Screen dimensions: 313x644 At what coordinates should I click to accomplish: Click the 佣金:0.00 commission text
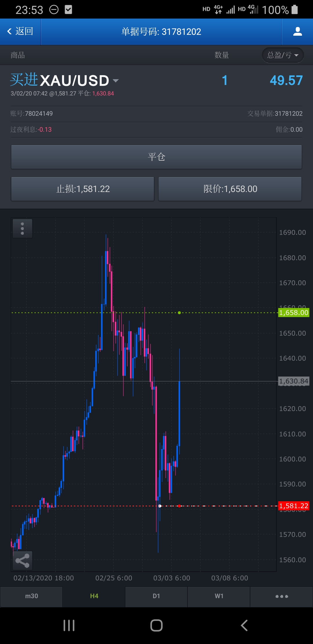289,129
